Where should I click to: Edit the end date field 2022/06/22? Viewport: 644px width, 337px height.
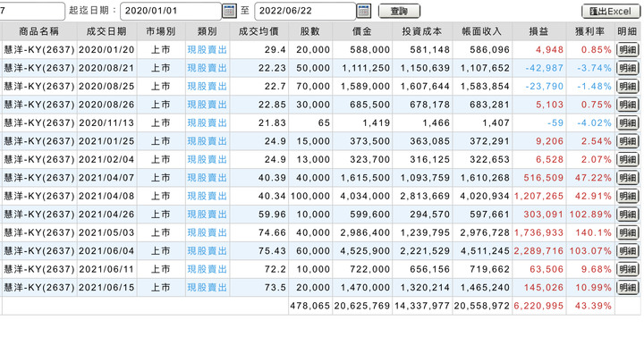305,11
